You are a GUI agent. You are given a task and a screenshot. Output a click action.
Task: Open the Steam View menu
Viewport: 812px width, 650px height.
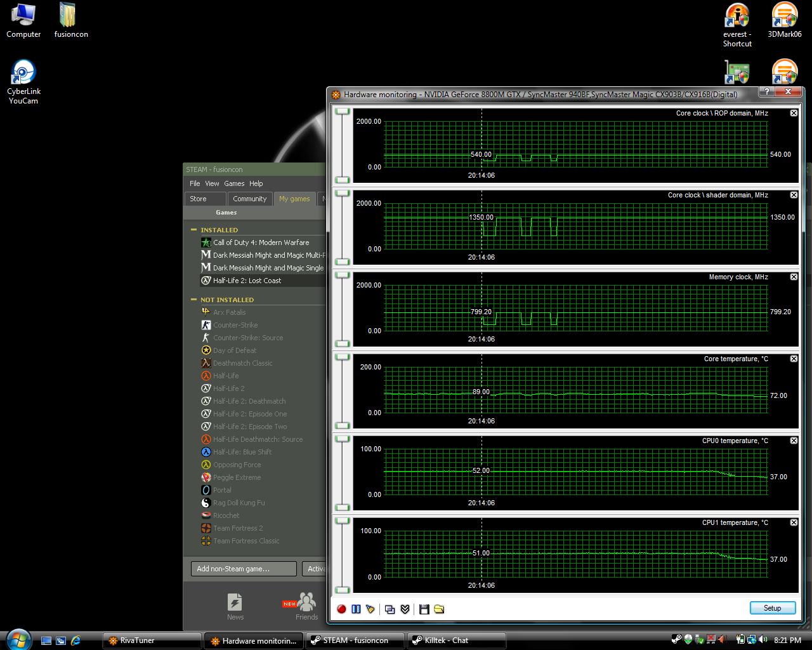coord(212,183)
